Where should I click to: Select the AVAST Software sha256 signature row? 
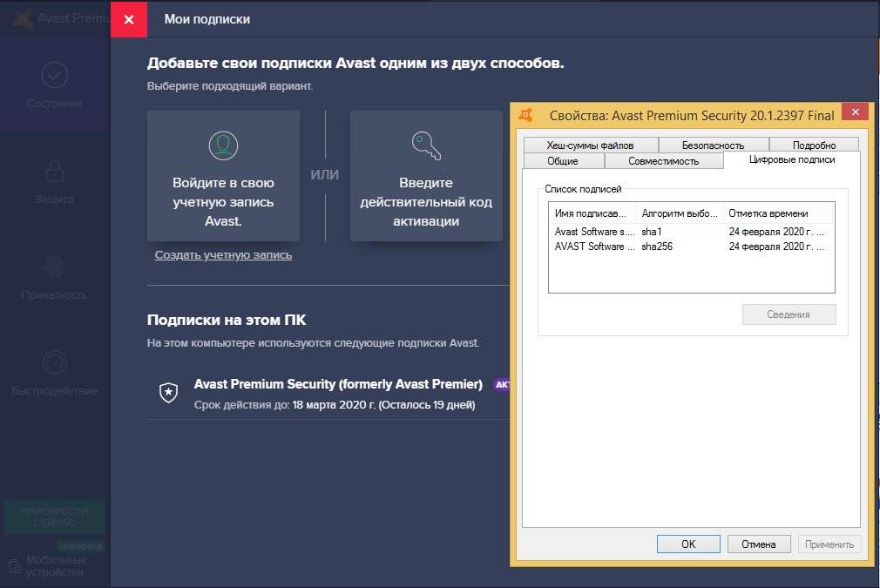691,247
